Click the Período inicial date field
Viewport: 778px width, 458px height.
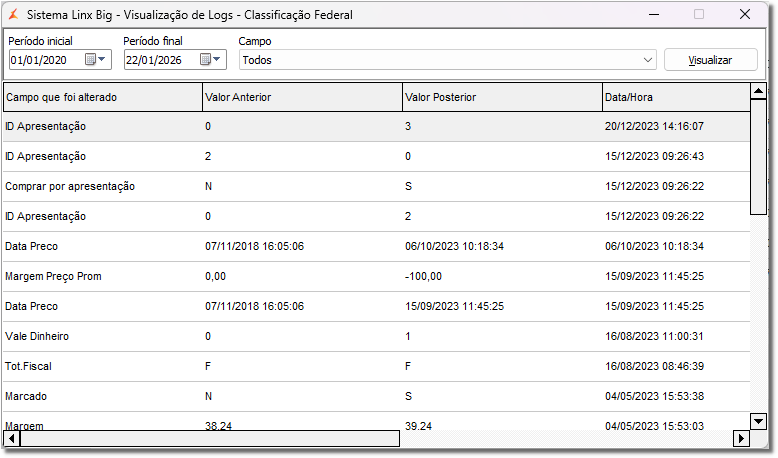(45, 60)
